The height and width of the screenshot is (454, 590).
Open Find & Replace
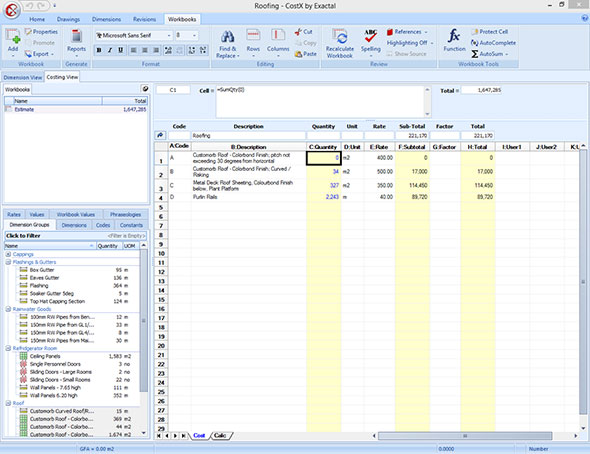point(228,44)
